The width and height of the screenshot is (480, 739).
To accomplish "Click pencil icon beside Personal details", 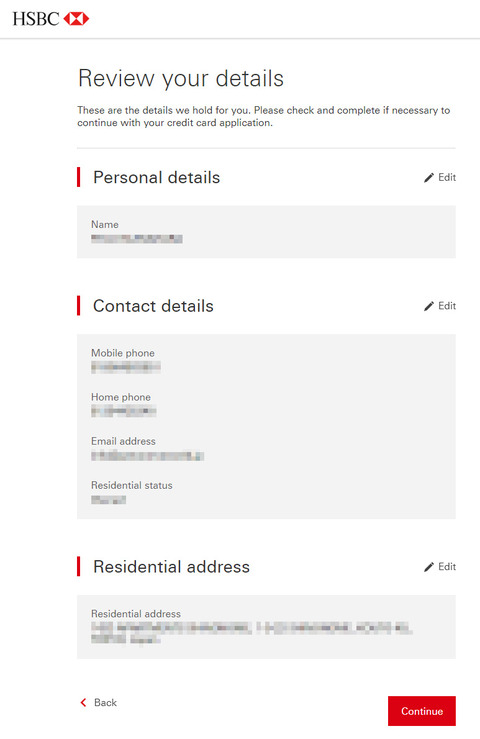I will point(429,178).
